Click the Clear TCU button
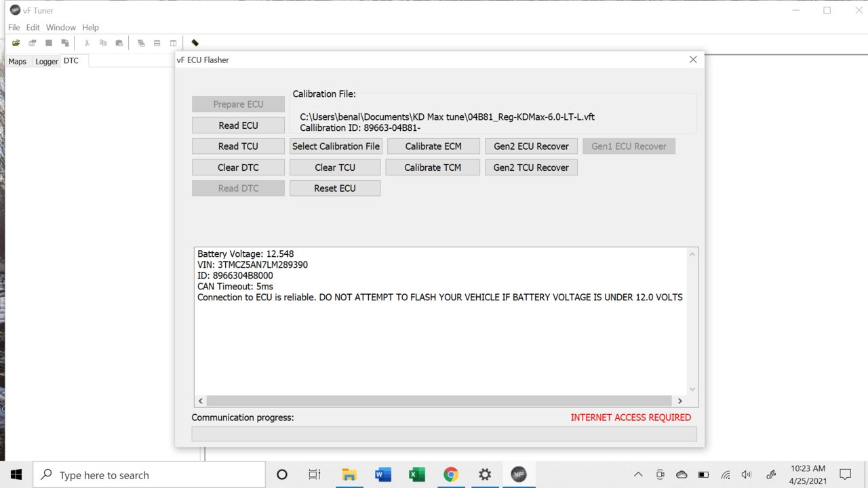 coord(335,167)
